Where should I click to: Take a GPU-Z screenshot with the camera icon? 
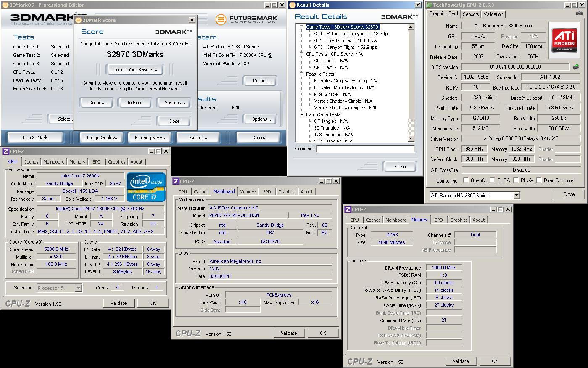tap(579, 13)
